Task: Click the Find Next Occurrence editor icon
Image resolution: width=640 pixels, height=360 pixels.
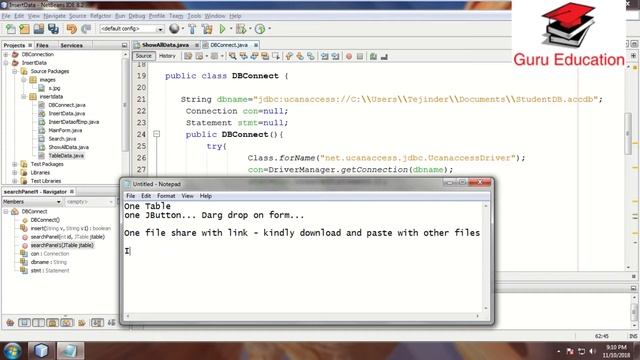Action: point(254,56)
